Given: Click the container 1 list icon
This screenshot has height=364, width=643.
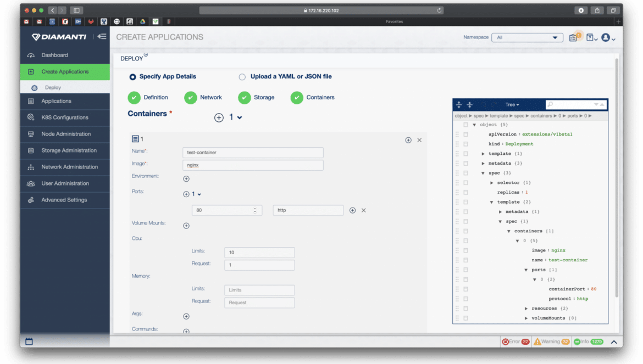Looking at the screenshot, I should click(135, 139).
